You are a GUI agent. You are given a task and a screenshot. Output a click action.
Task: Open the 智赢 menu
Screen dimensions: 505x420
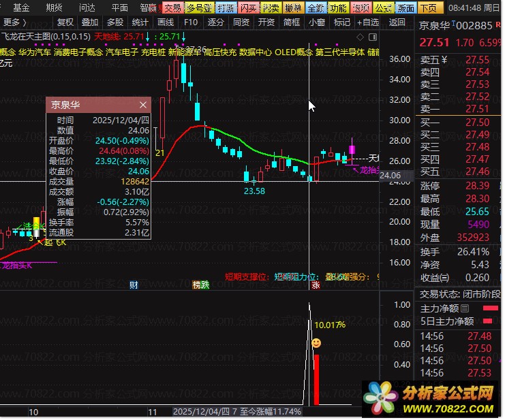pyautogui.click(x=149, y=7)
